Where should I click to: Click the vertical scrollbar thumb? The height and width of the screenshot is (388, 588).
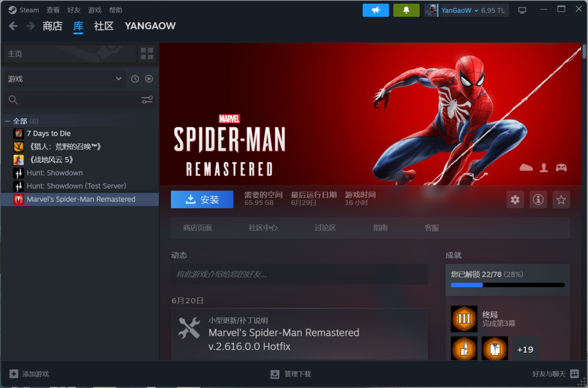[x=584, y=51]
